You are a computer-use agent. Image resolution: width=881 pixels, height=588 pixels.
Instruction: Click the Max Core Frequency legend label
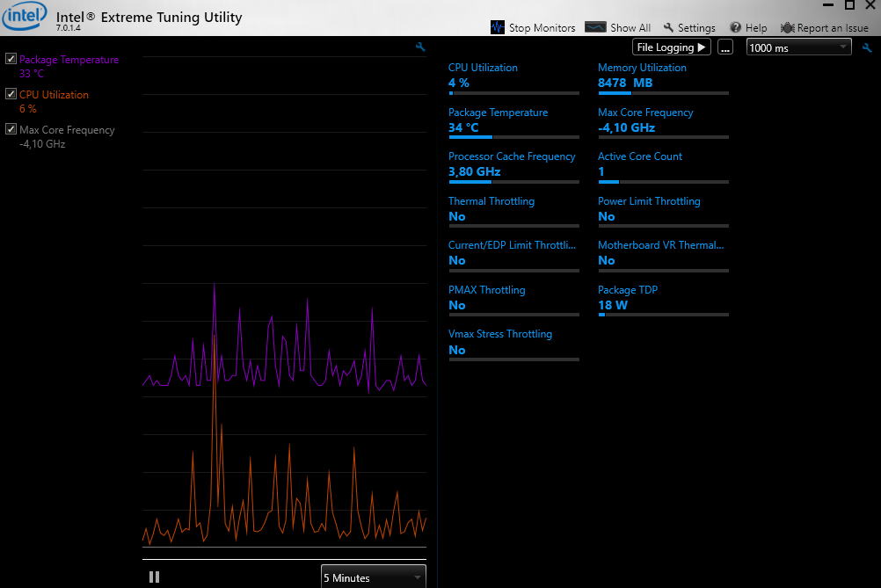(x=67, y=130)
